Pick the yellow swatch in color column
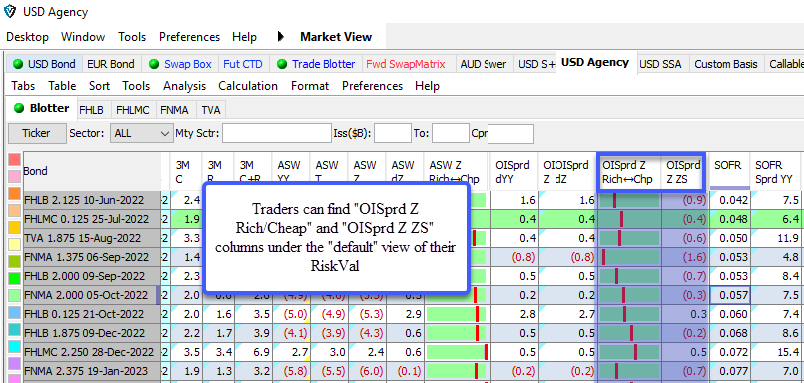 click(14, 244)
